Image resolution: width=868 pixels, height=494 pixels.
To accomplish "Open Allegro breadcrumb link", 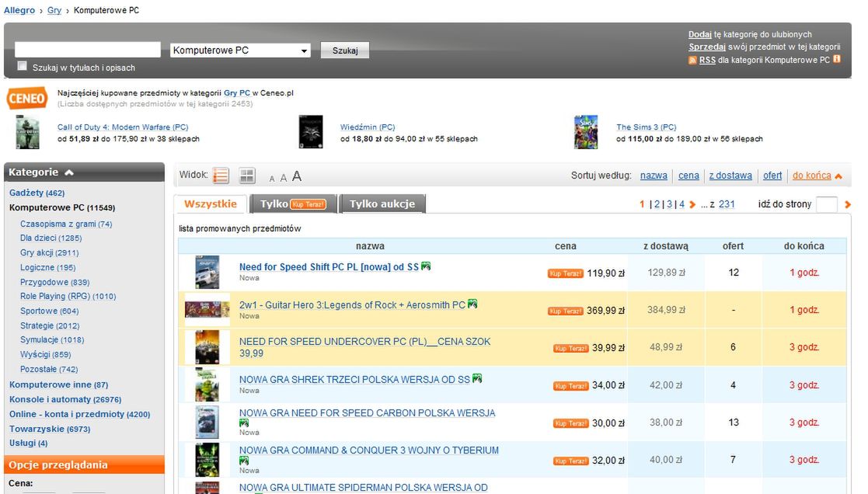I will (19, 10).
